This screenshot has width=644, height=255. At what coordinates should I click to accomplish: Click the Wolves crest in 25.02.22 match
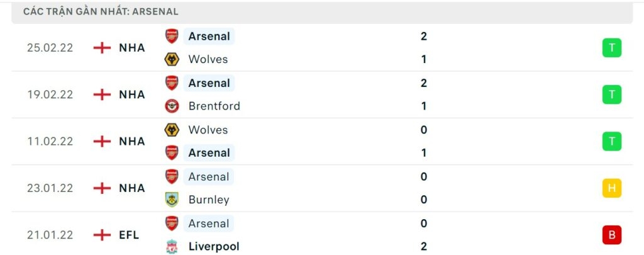172,59
